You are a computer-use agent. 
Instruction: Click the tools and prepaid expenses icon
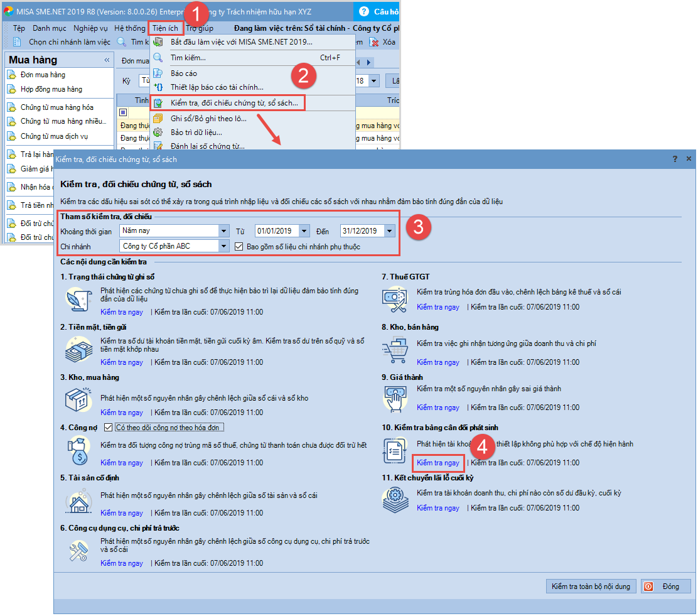[79, 551]
